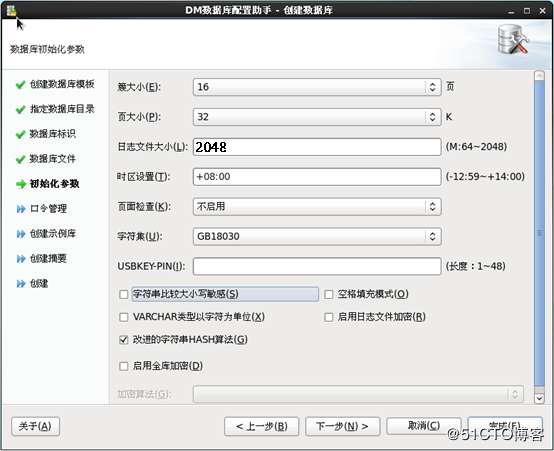This screenshot has width=554, height=451.
Task: Click the green checkmark beside 指定数据库目录
Action: [20, 110]
